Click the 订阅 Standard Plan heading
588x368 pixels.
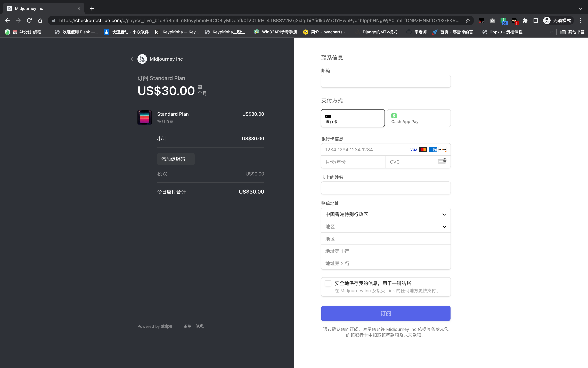coord(161,78)
